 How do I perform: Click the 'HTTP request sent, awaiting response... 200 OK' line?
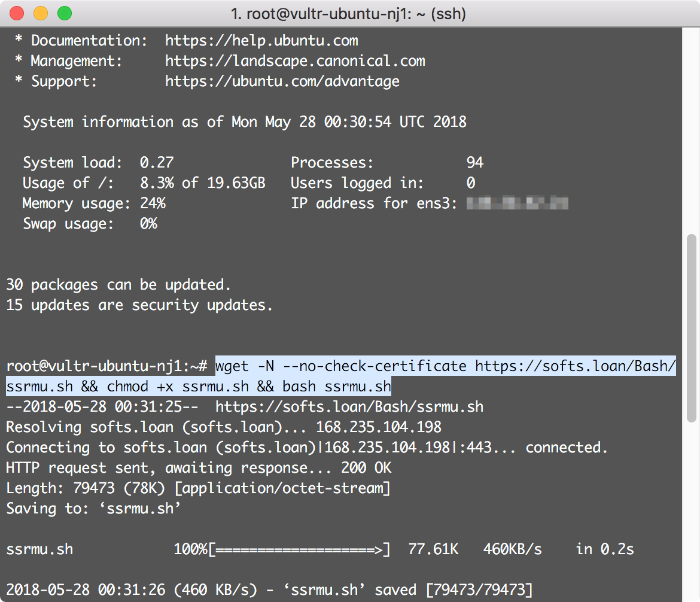(x=199, y=468)
